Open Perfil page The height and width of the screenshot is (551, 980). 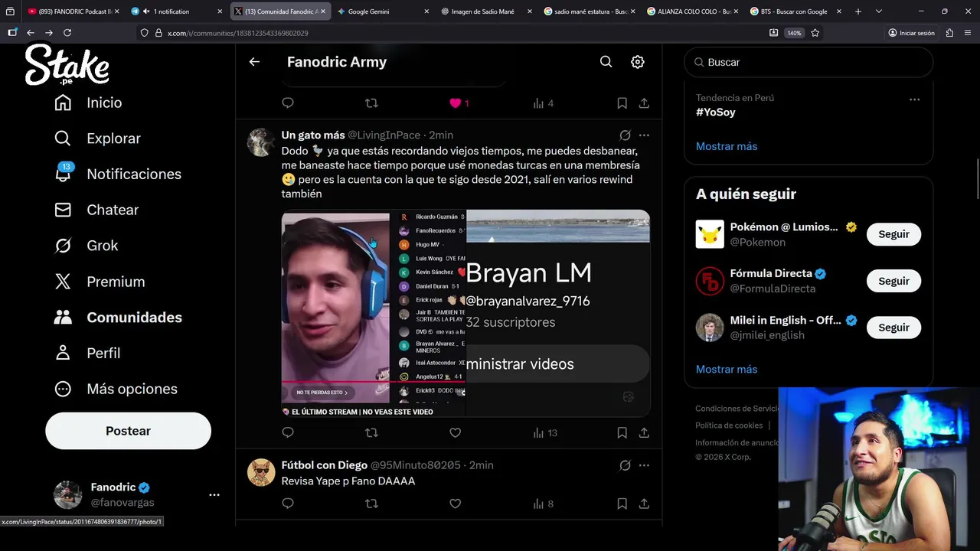point(87,353)
